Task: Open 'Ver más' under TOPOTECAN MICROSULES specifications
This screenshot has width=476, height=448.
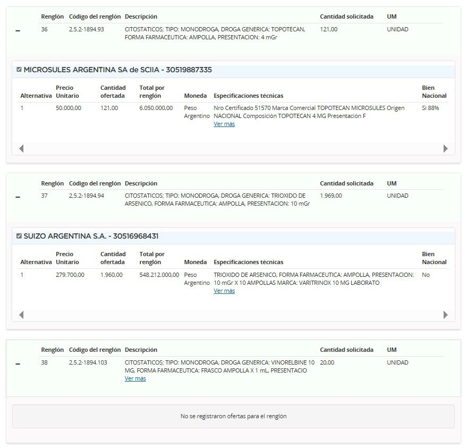Action: [x=224, y=124]
